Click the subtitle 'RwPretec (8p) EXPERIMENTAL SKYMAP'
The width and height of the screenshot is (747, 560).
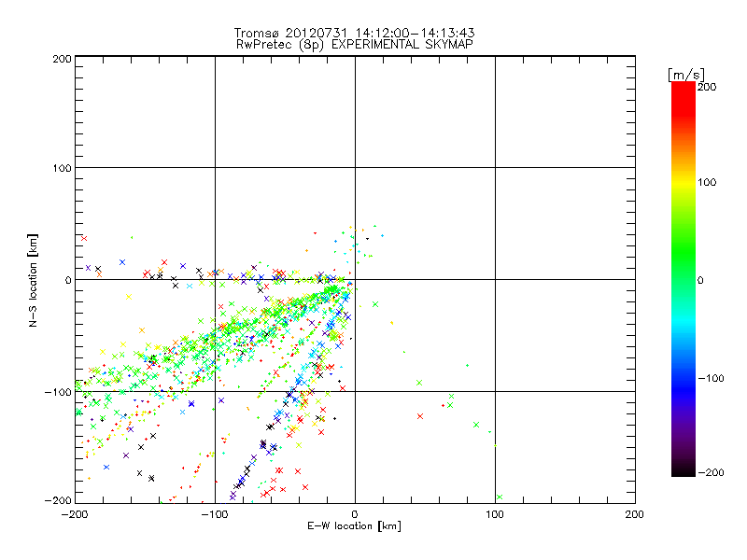[355, 45]
